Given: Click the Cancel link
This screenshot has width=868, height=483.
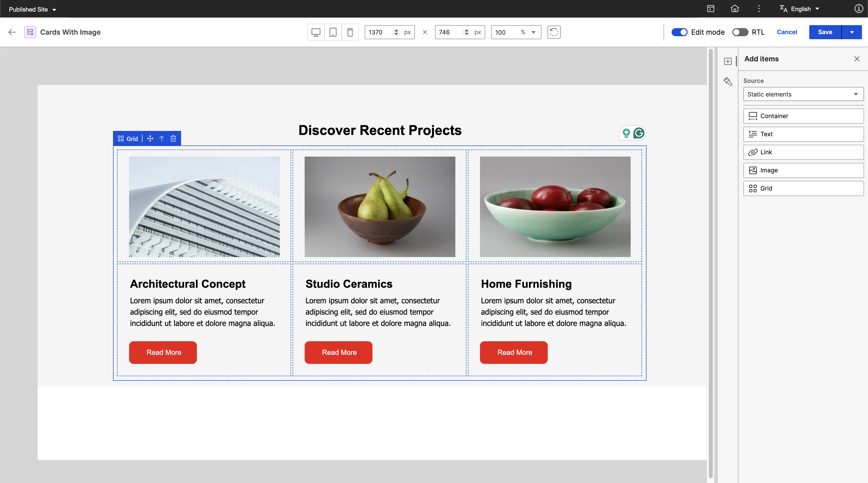Looking at the screenshot, I should point(787,32).
